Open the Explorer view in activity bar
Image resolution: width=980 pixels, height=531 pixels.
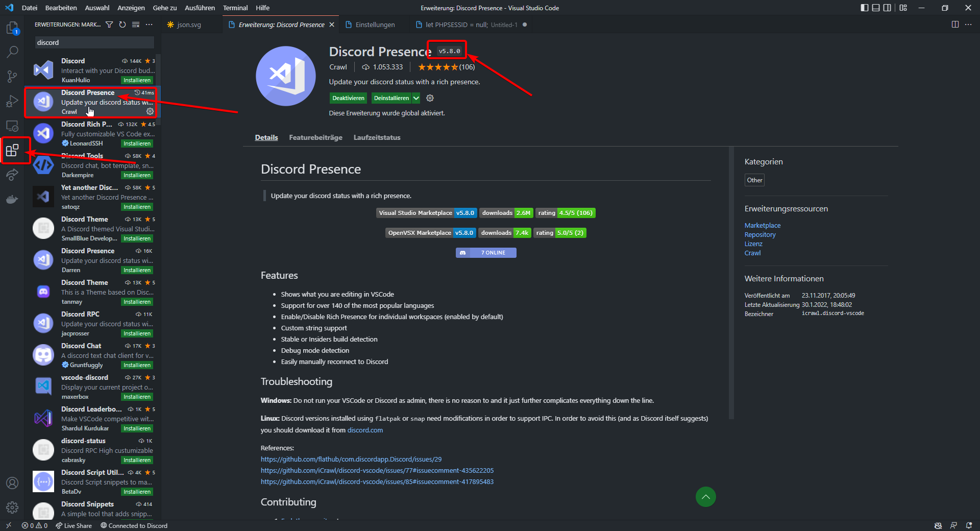coord(12,28)
